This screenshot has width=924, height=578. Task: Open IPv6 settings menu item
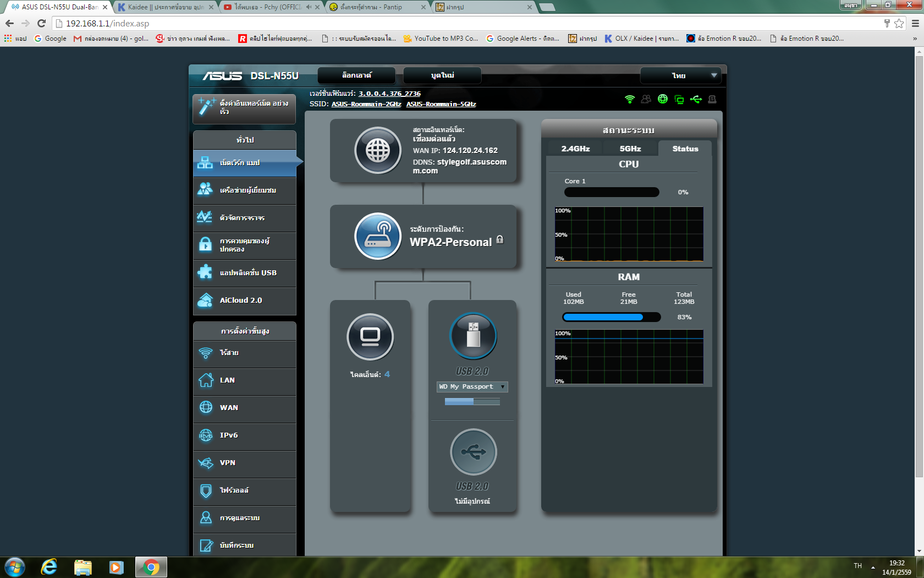[x=244, y=435]
